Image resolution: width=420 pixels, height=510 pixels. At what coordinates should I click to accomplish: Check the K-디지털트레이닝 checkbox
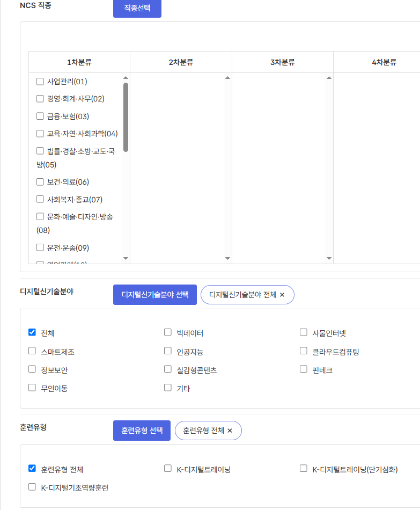point(167,468)
